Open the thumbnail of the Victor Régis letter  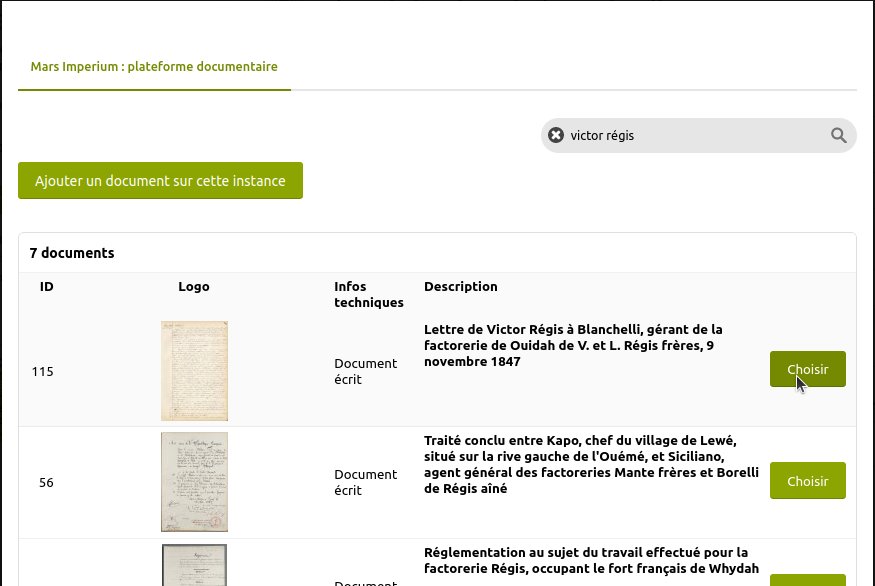point(194,371)
